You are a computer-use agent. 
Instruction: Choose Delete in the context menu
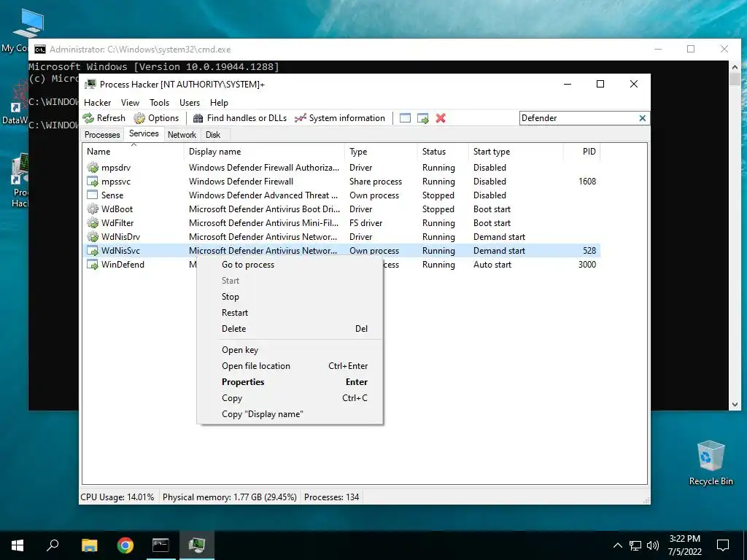point(290,329)
